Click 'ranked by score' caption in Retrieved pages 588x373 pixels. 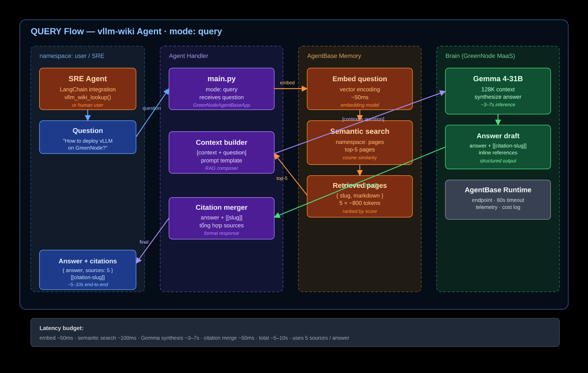(x=360, y=211)
